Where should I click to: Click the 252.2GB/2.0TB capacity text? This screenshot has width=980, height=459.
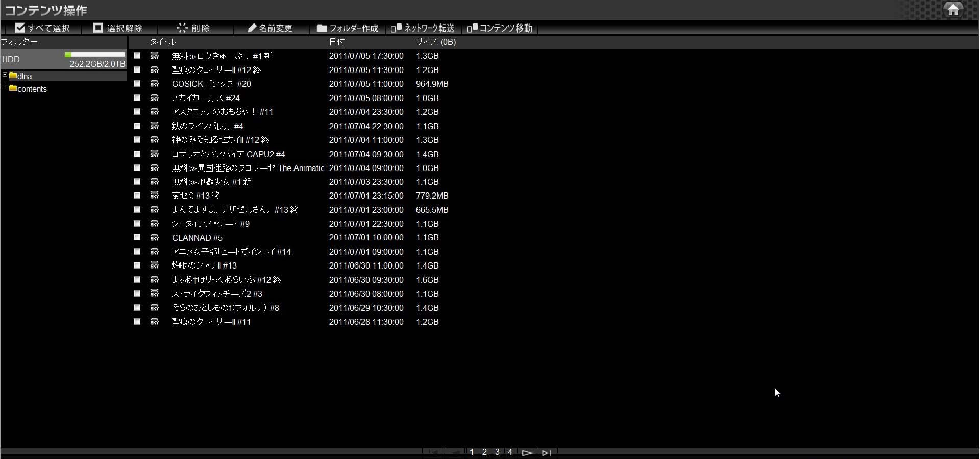tap(97, 64)
